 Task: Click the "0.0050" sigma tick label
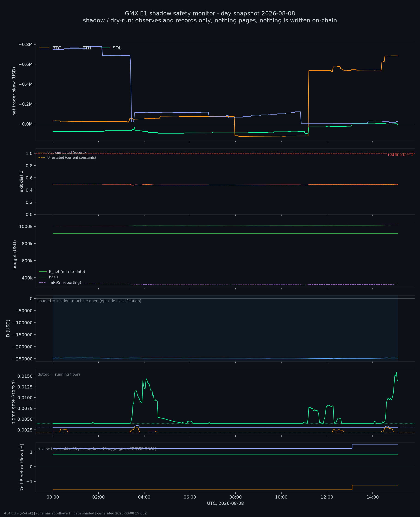click(x=25, y=419)
